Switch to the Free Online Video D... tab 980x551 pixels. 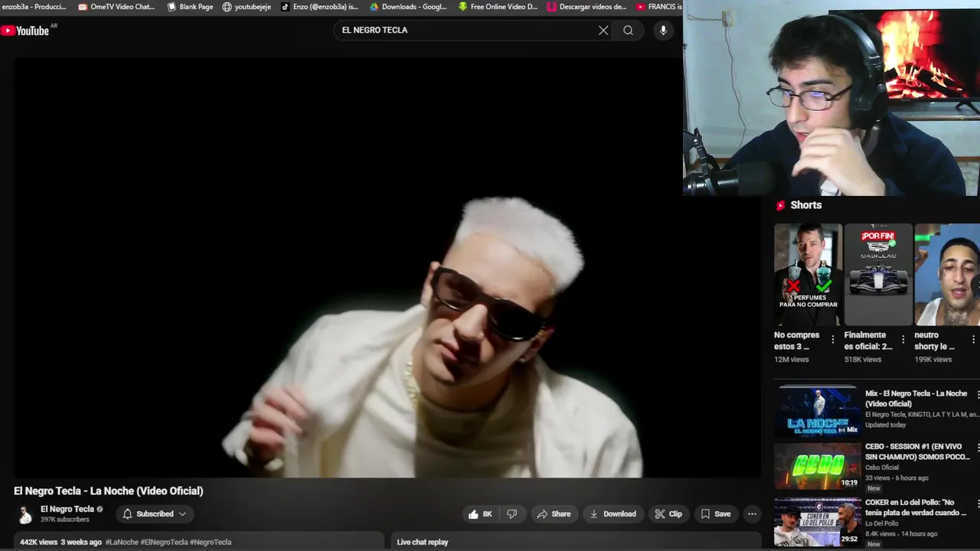tap(498, 7)
